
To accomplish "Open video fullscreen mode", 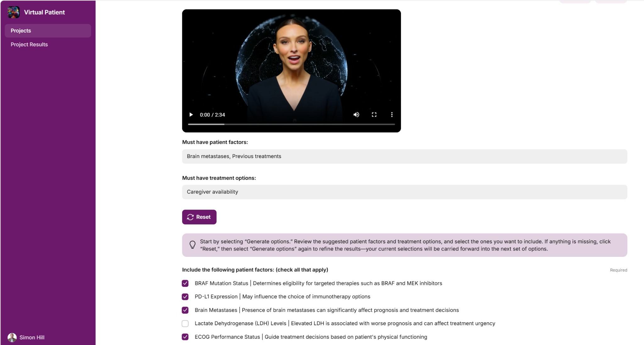I will click(x=374, y=115).
